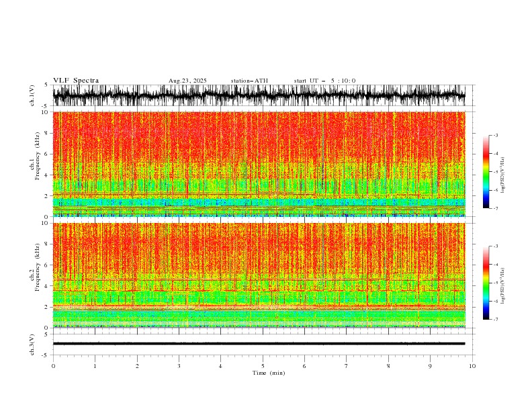
Task: Click the "Time (min)" axis label
Action: (269, 373)
